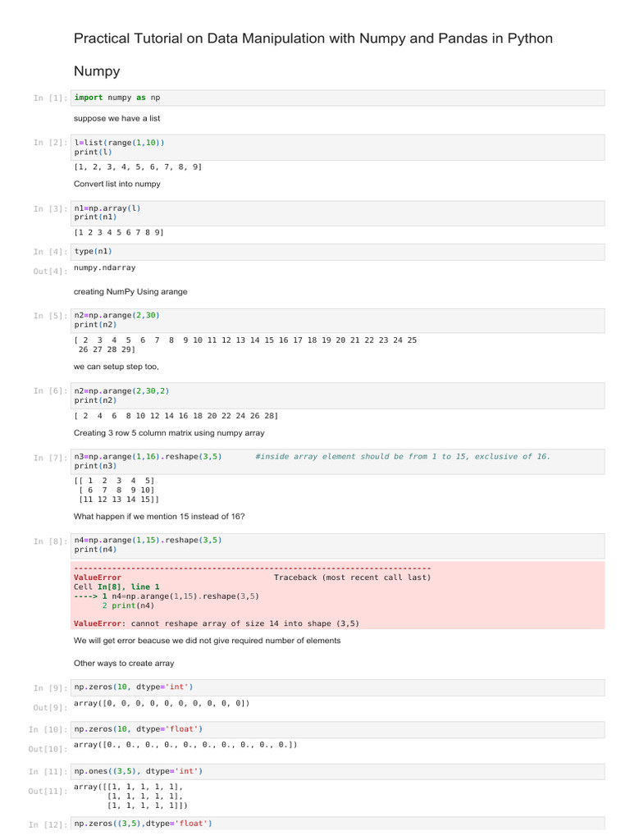The height and width of the screenshot is (840, 630).
Task: Select the np.zeros(10, dtype='int') cell
Action: click(x=338, y=687)
